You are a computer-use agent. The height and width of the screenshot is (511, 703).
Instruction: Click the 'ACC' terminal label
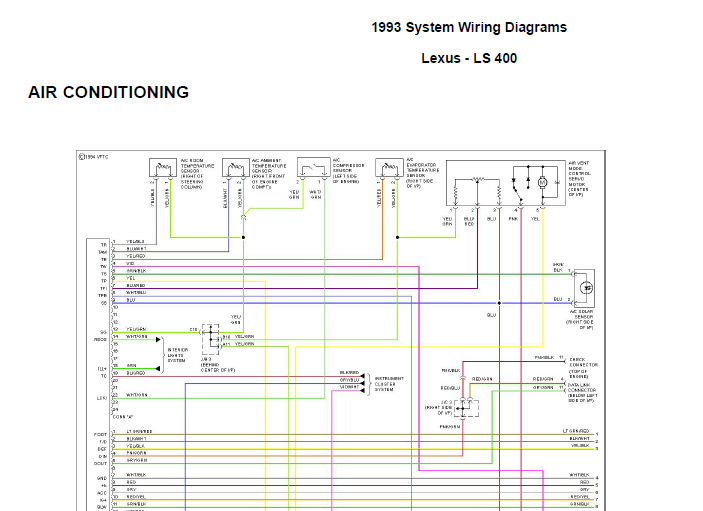[102, 493]
